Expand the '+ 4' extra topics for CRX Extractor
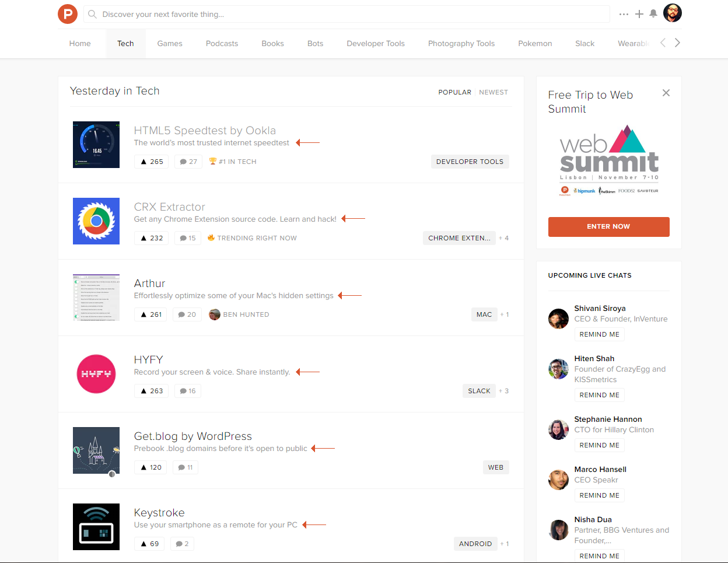 [504, 238]
